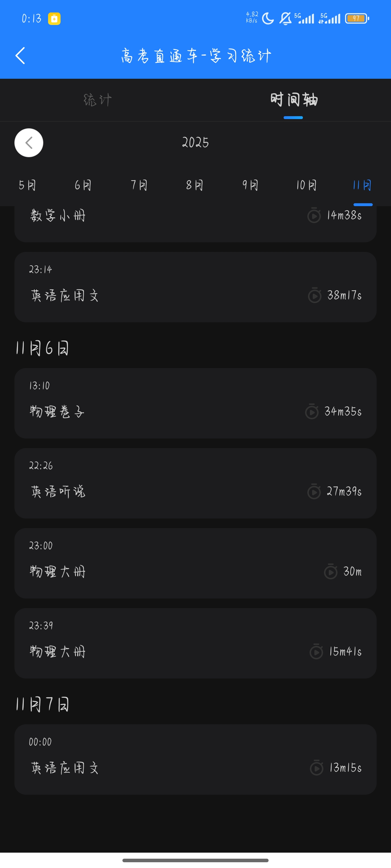Tap the yellow battery-saver icon in status bar
The width and height of the screenshot is (391, 868).
click(x=54, y=19)
